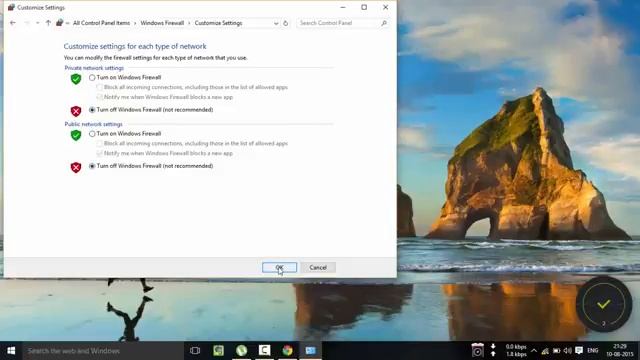The image size is (640, 360).
Task: Turn off Windows Firewall for public network
Action: tap(92, 166)
